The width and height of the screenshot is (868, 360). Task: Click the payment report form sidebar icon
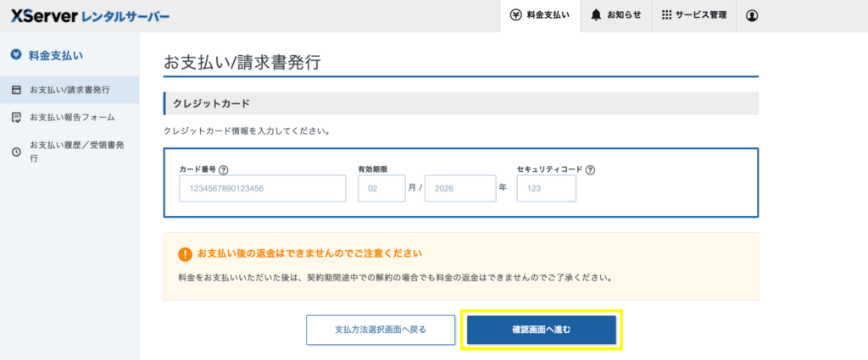[16, 117]
